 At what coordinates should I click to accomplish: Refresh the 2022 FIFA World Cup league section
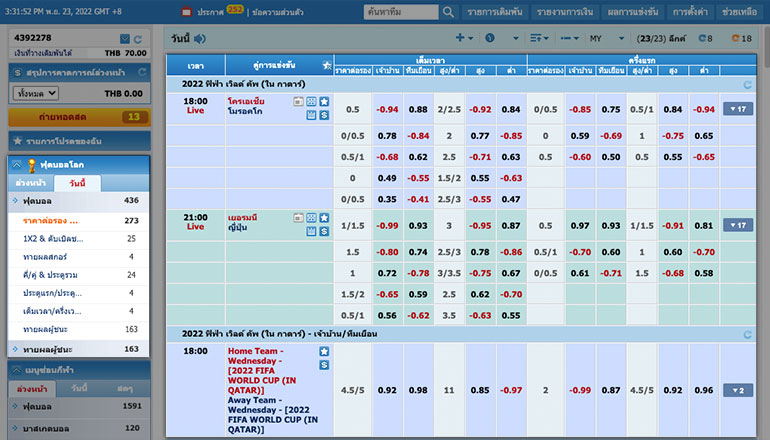[747, 84]
